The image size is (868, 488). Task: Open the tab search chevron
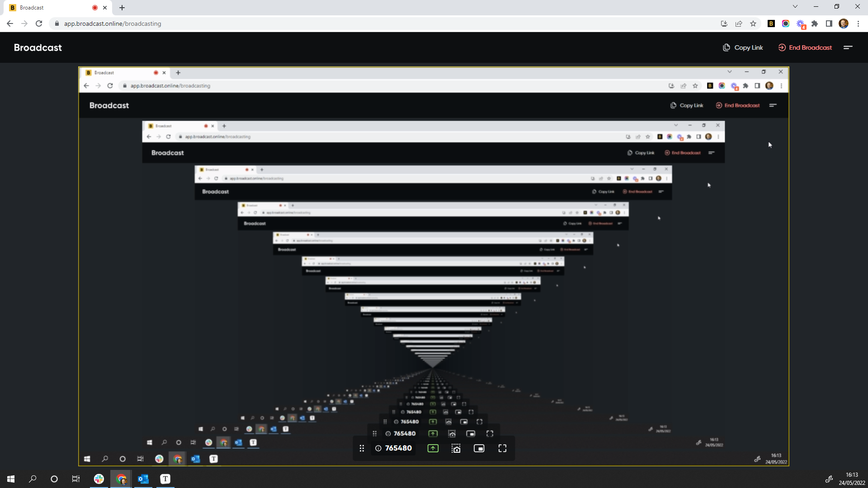click(795, 6)
